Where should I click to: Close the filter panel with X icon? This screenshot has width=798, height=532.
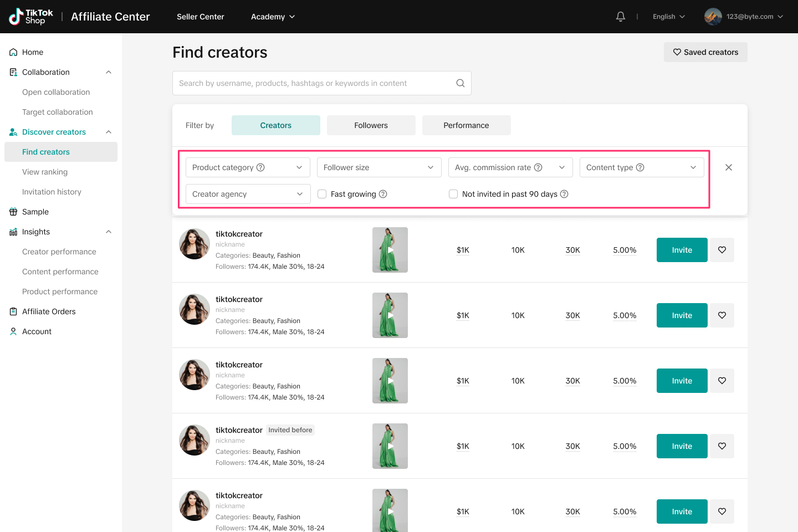tap(728, 167)
